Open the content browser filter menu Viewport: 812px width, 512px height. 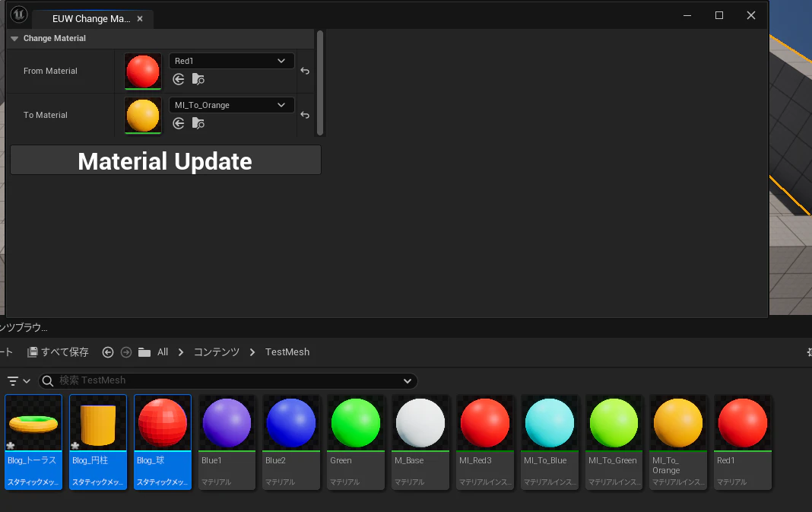(x=19, y=381)
